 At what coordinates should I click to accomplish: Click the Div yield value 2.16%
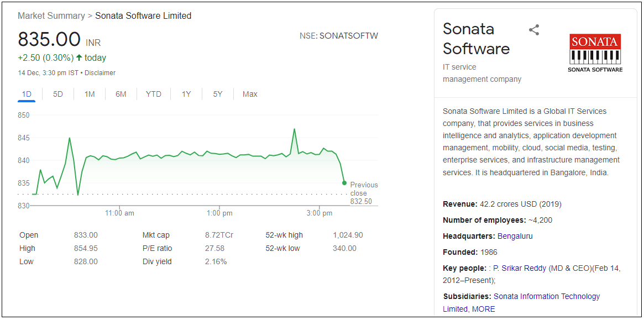pyautogui.click(x=216, y=261)
